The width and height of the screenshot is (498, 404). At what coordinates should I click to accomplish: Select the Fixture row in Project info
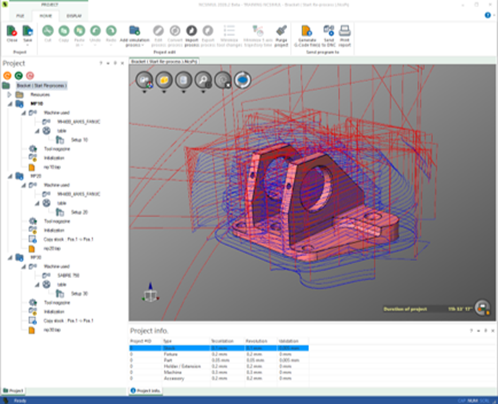coord(219,354)
